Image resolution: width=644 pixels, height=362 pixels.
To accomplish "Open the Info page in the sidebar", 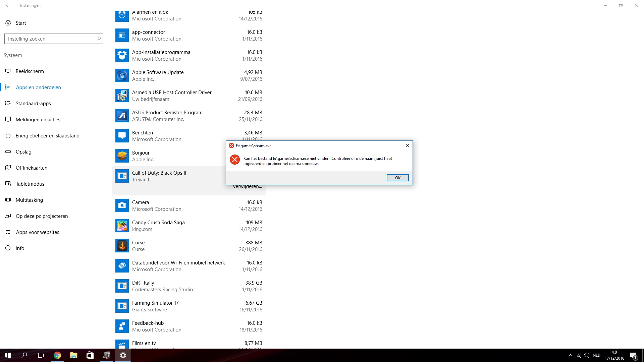I will pos(20,248).
